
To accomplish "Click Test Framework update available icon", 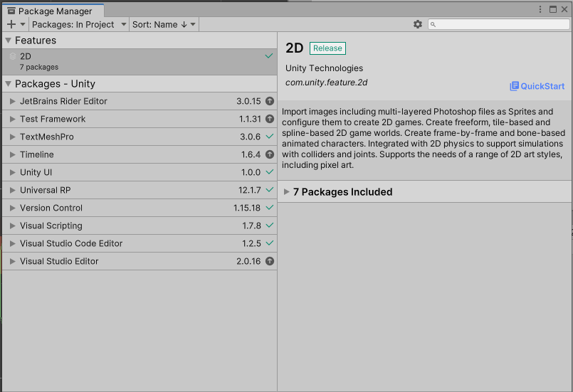I will point(270,119).
